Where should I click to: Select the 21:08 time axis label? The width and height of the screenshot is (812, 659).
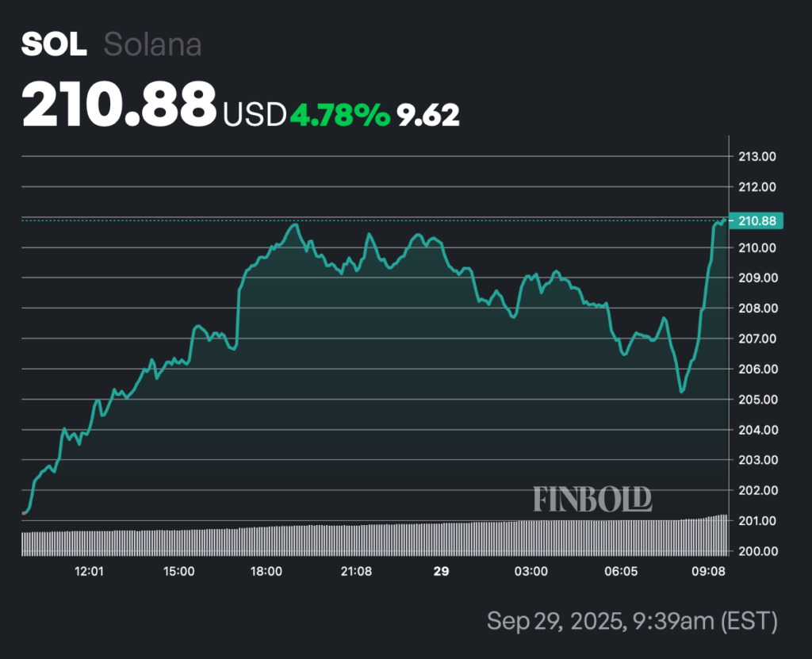click(356, 571)
